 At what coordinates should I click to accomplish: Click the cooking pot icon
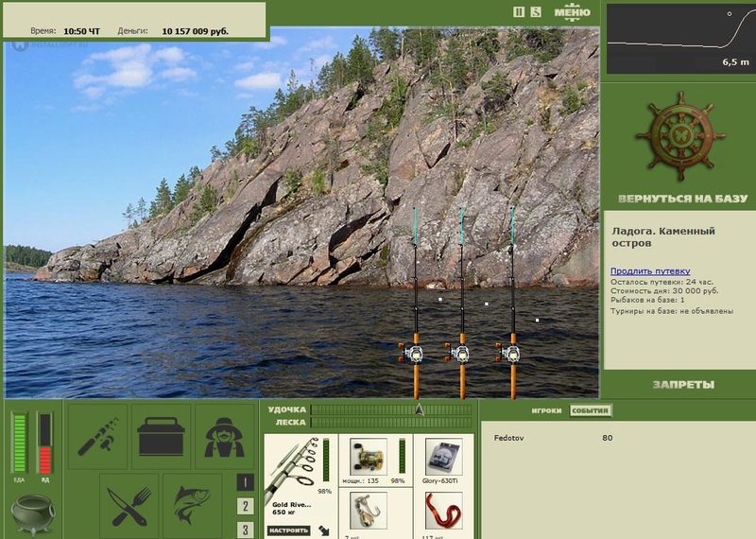click(33, 514)
